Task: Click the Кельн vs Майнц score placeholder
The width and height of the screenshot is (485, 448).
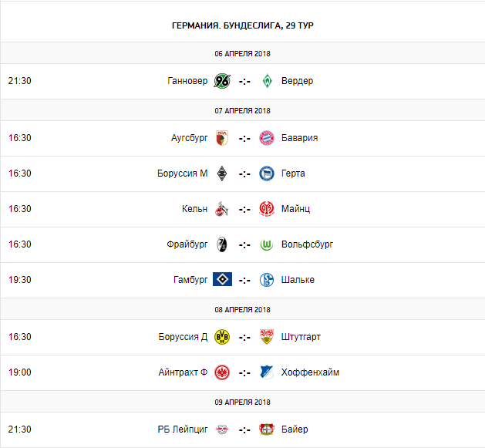Action: pos(244,209)
